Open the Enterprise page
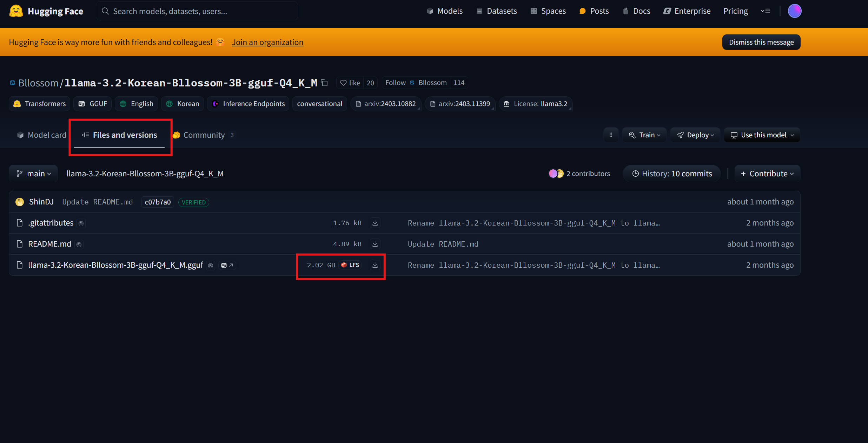The image size is (868, 443). click(x=687, y=11)
